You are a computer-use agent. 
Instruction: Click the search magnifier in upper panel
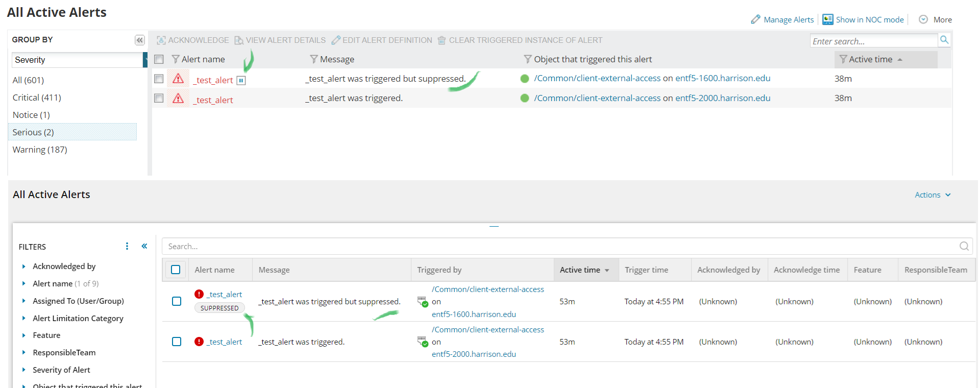(x=944, y=40)
